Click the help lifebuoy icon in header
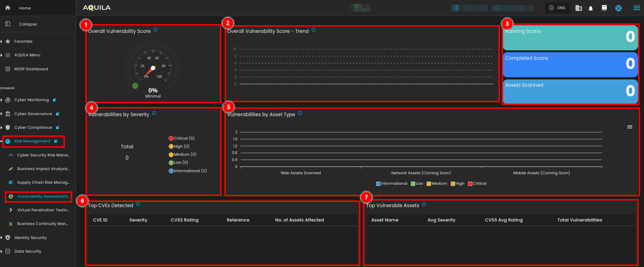Image resolution: width=644 pixels, height=267 pixels. [x=618, y=8]
